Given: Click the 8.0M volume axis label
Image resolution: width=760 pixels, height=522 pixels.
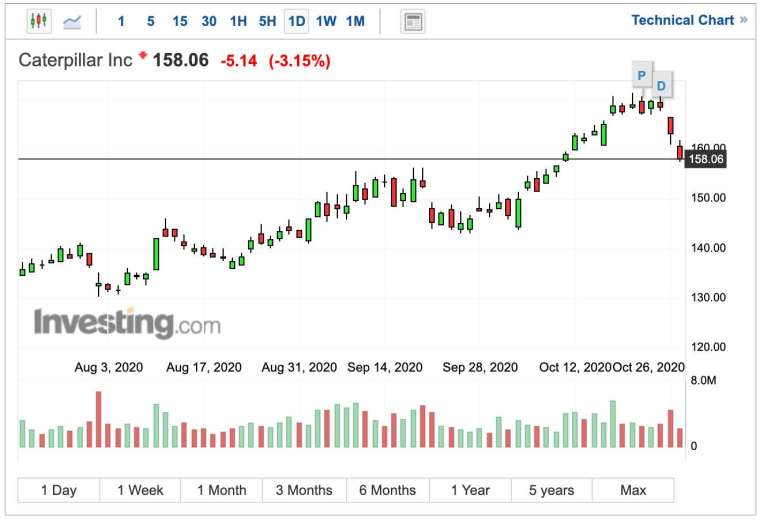Looking at the screenshot, I should click(703, 380).
